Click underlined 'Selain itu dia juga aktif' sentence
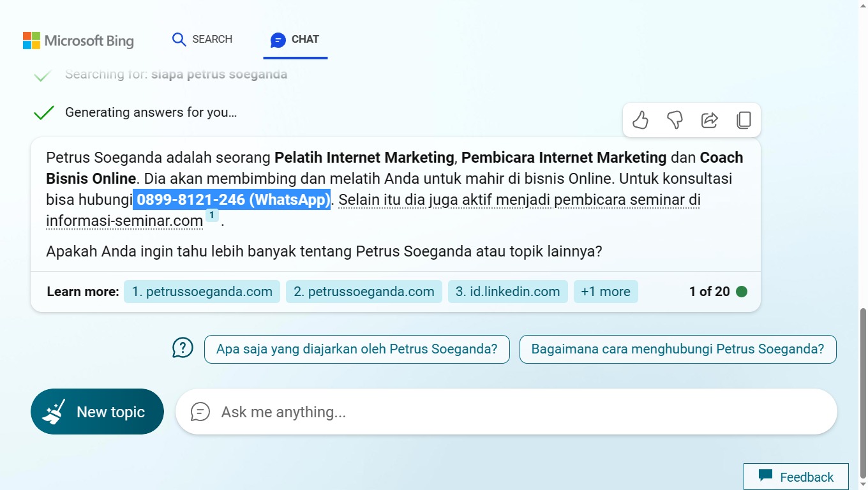This screenshot has width=868, height=490. click(520, 200)
